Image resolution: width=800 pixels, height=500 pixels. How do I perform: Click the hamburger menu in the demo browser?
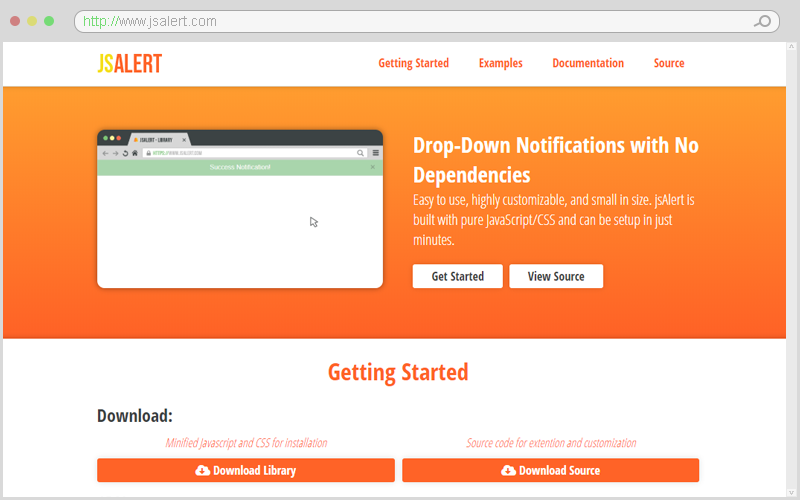coord(375,153)
